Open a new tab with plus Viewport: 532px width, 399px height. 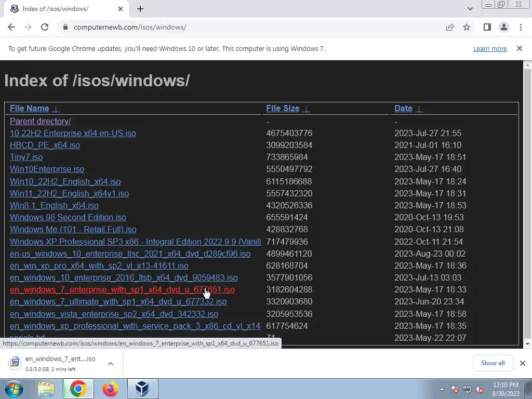click(140, 9)
